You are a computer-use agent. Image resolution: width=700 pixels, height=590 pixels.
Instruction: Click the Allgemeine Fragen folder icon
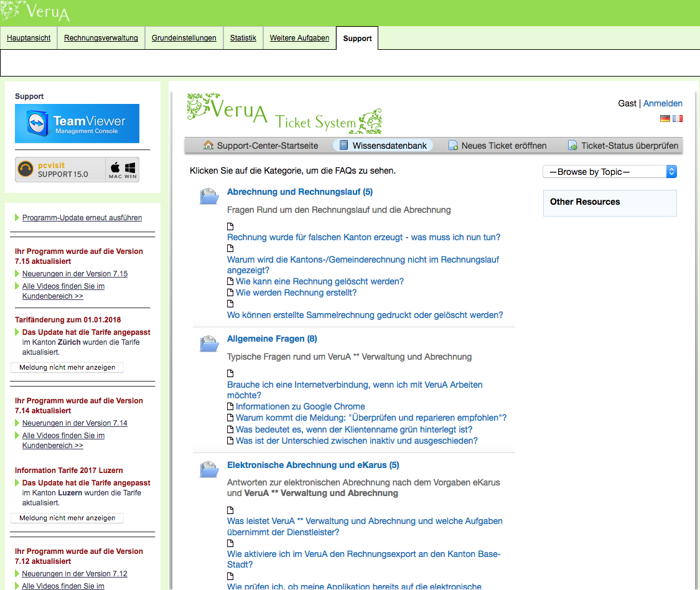tap(210, 343)
